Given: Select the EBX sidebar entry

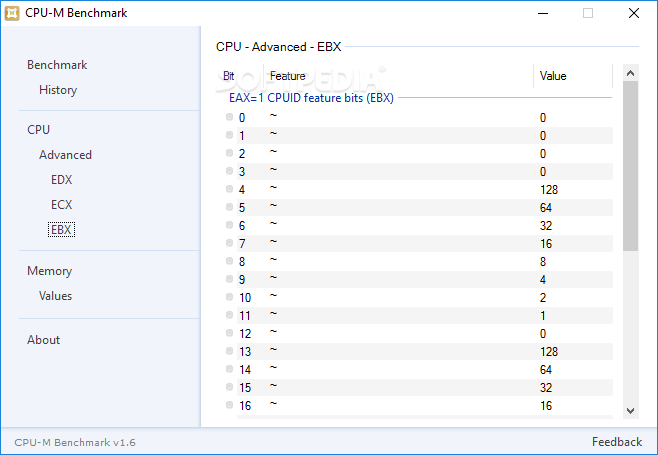Looking at the screenshot, I should click(61, 230).
